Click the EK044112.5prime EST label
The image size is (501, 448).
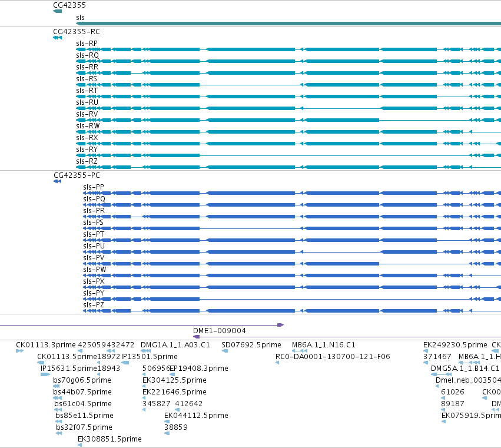(196, 416)
